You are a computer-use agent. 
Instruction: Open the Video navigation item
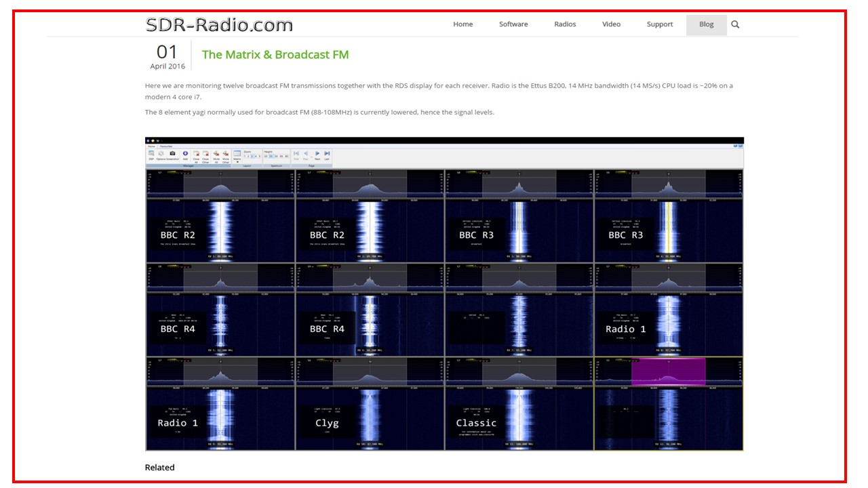pyautogui.click(x=611, y=24)
